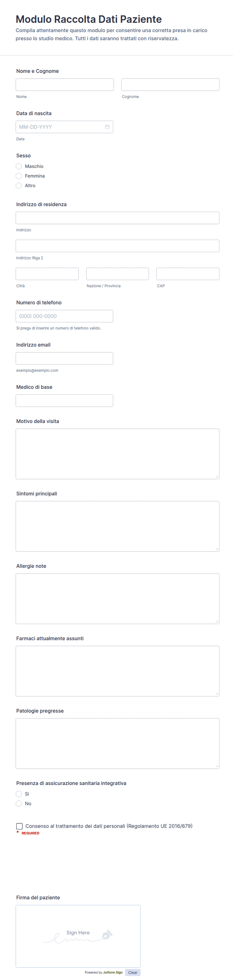The image size is (233, 980).
Task: Select the Maschio radio option
Action: tap(19, 166)
